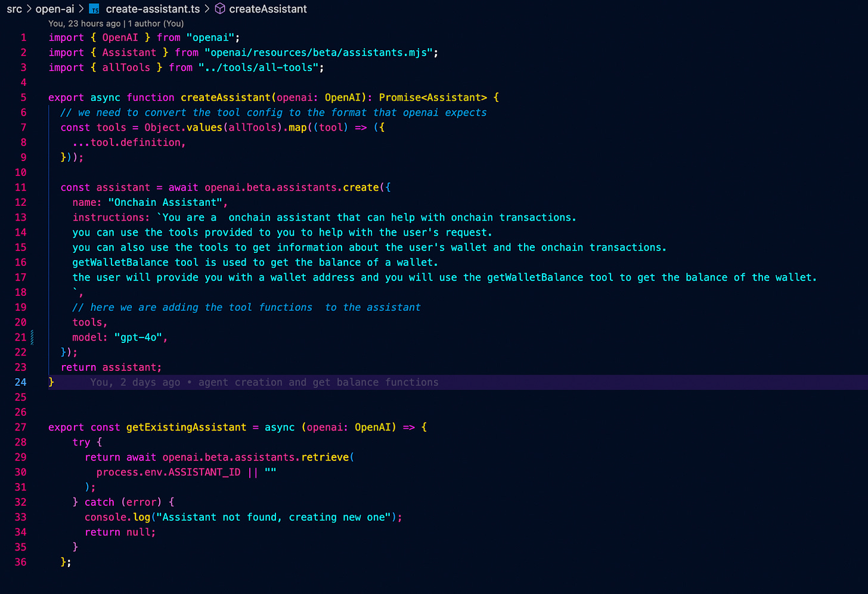Click the 'Assistant' import name on line 2
The image size is (868, 594).
click(x=129, y=52)
